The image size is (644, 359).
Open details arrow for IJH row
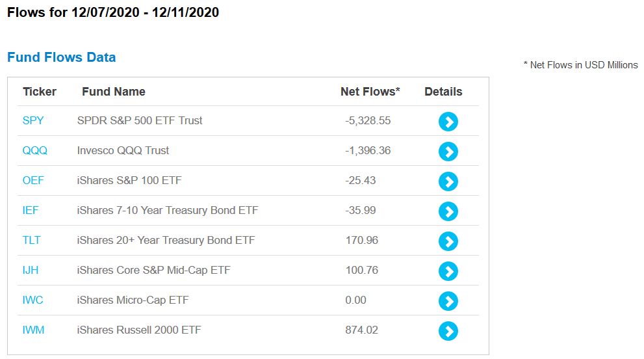pos(448,271)
